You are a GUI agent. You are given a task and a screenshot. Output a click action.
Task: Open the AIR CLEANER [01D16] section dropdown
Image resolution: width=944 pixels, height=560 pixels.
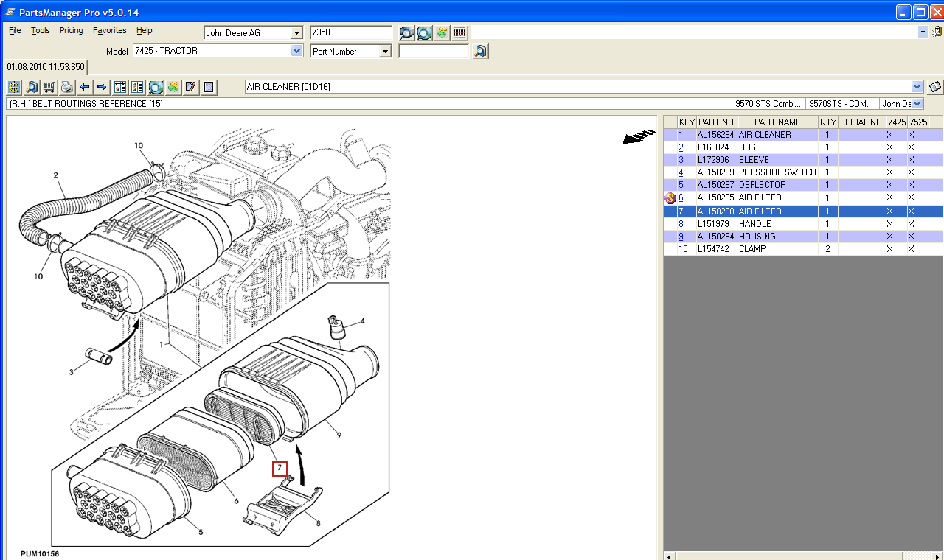[x=917, y=87]
